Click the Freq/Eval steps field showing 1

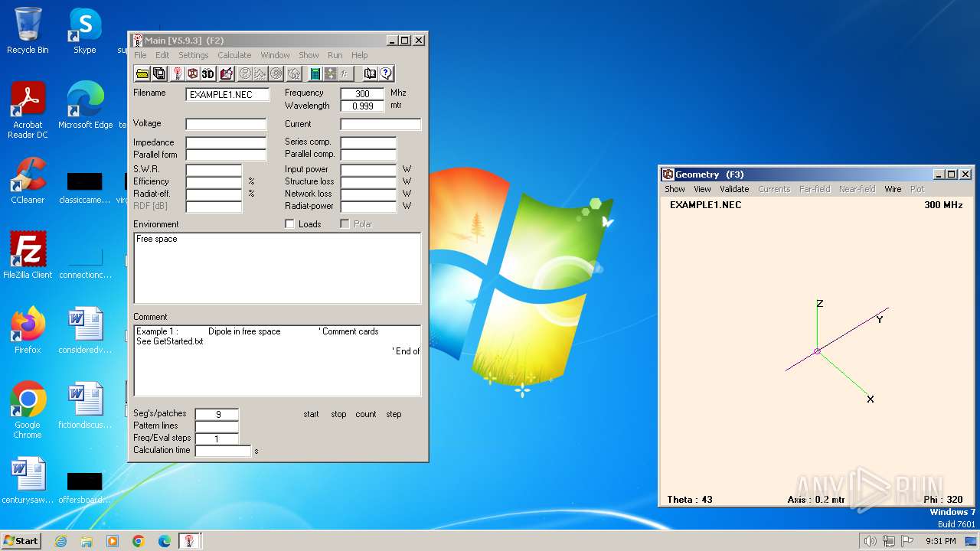tap(217, 439)
